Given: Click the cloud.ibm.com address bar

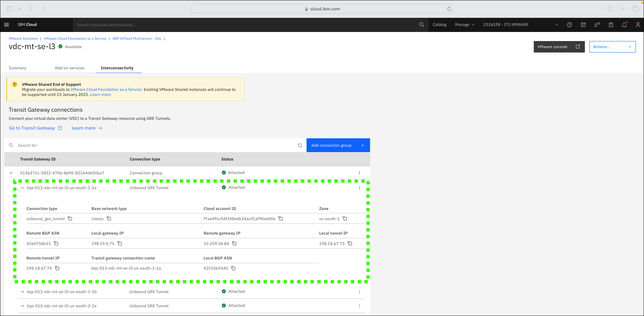Looking at the screenshot, I should pos(322,9).
